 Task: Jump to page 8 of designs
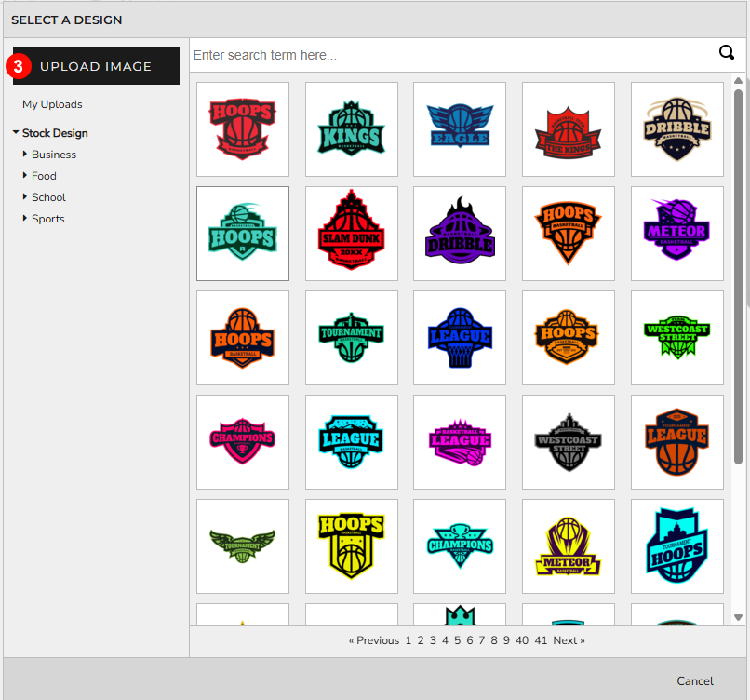tap(494, 640)
